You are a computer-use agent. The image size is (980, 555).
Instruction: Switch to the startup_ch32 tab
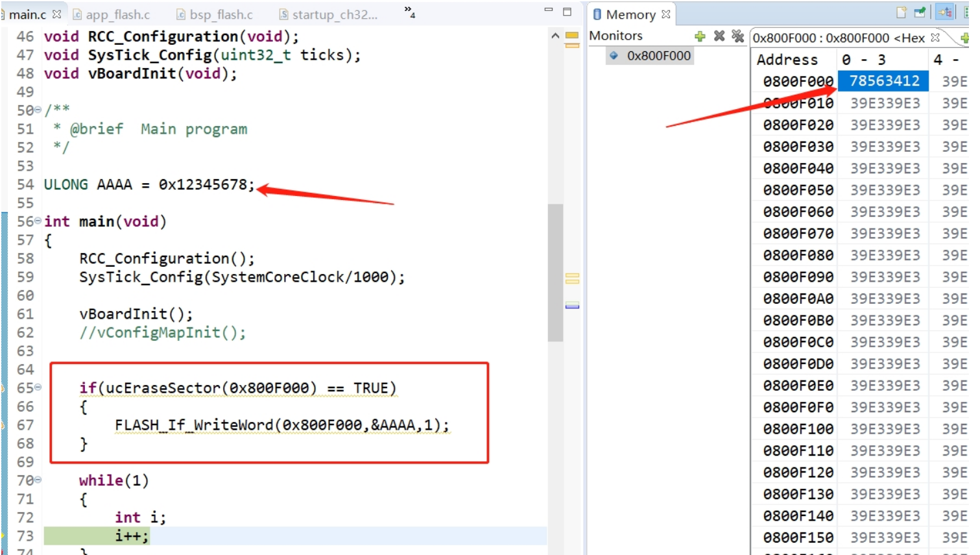[x=328, y=14]
